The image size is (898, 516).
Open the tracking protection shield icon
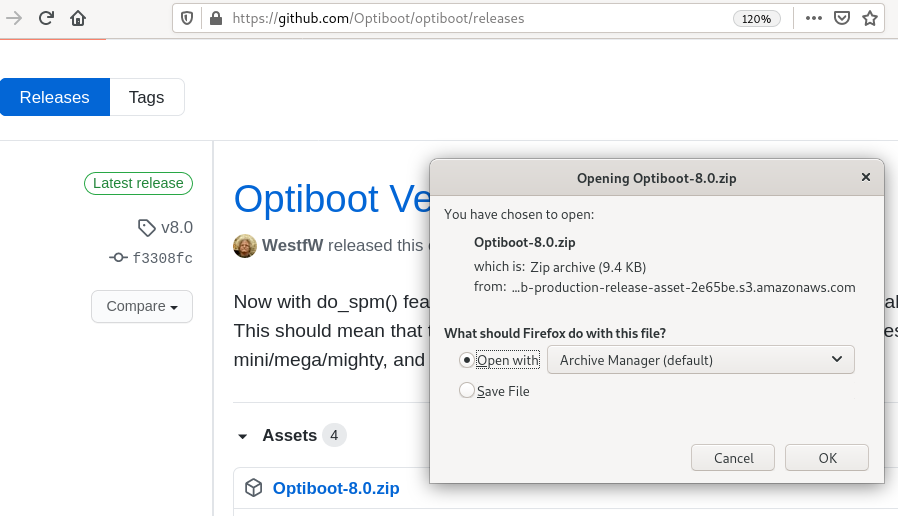(x=188, y=18)
